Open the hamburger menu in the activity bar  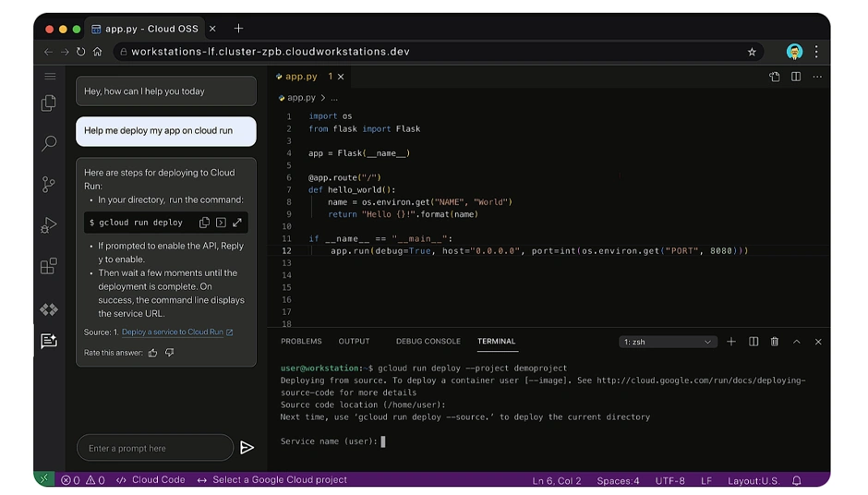[50, 77]
